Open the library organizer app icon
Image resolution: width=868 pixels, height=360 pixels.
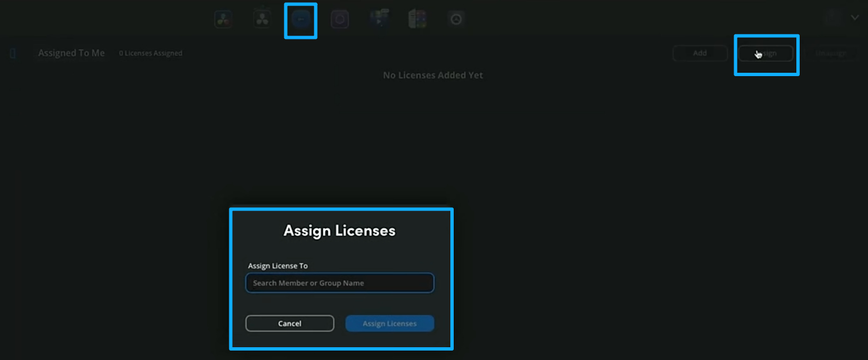[418, 18]
